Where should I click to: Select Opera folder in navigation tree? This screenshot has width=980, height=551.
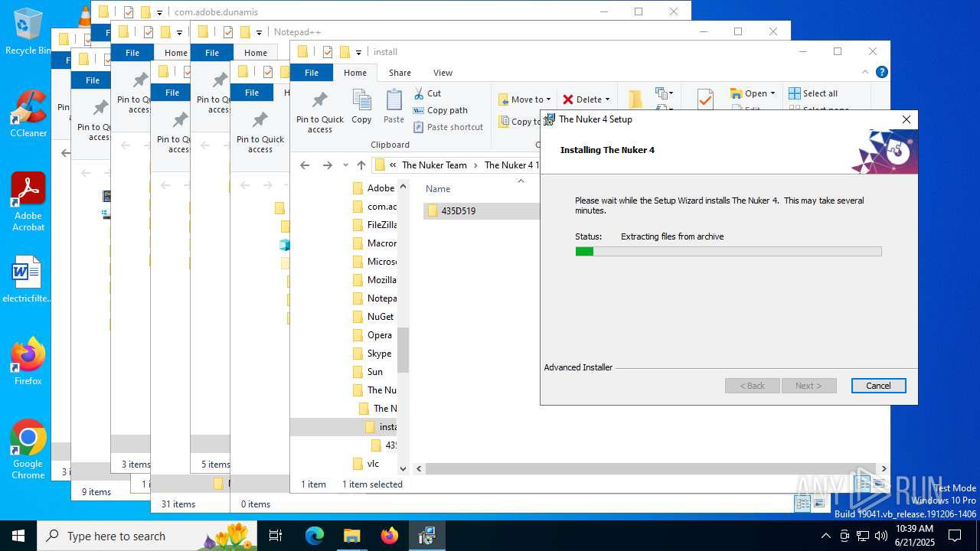pos(372,335)
